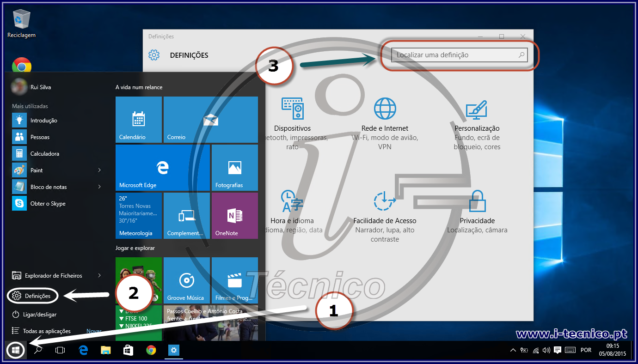Expand Paint jump list arrow
Image resolution: width=638 pixels, height=364 pixels.
coord(99,170)
